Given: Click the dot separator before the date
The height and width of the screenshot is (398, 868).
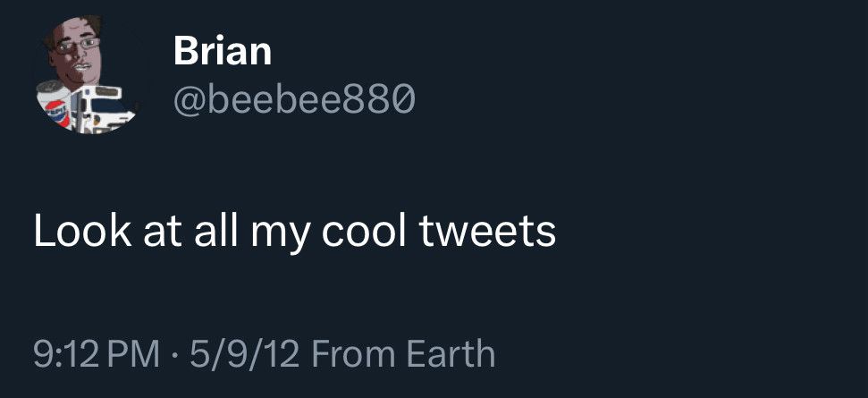Looking at the screenshot, I should tap(175, 353).
